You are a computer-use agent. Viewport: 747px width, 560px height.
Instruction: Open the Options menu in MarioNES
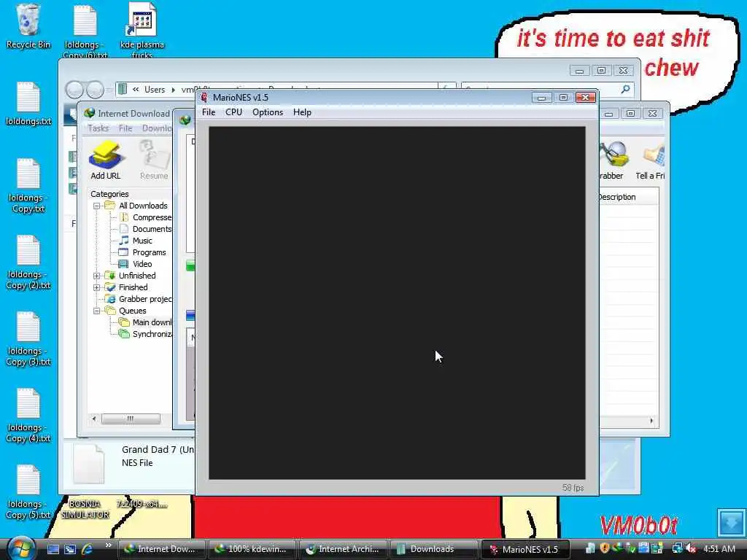click(267, 112)
